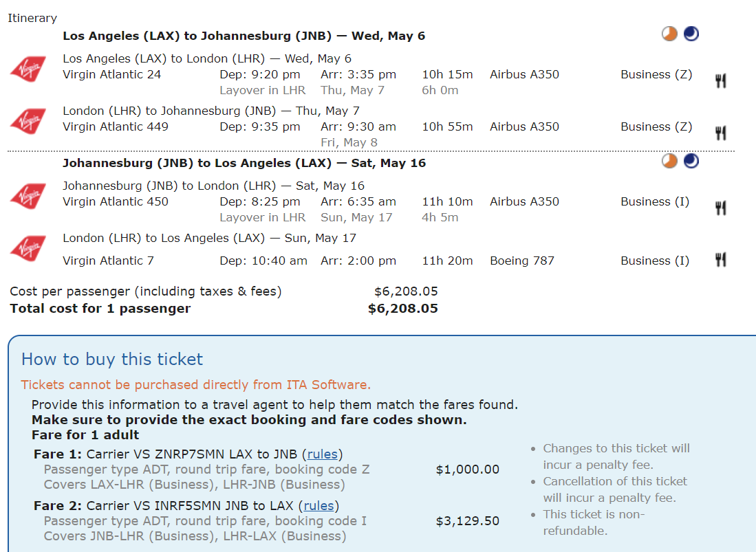This screenshot has width=756, height=552.
Task: Click the How to buy this ticket heading
Action: (x=112, y=359)
